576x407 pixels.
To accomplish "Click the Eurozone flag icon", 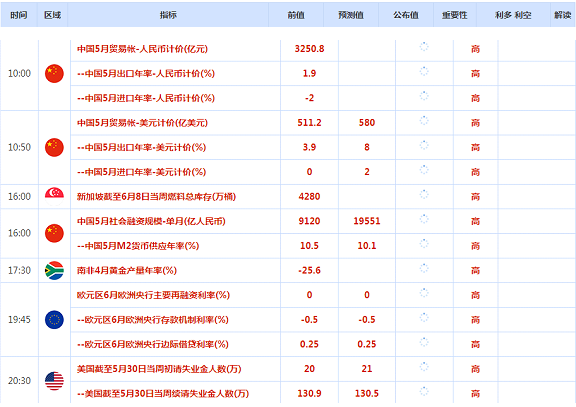I will 54,320.
